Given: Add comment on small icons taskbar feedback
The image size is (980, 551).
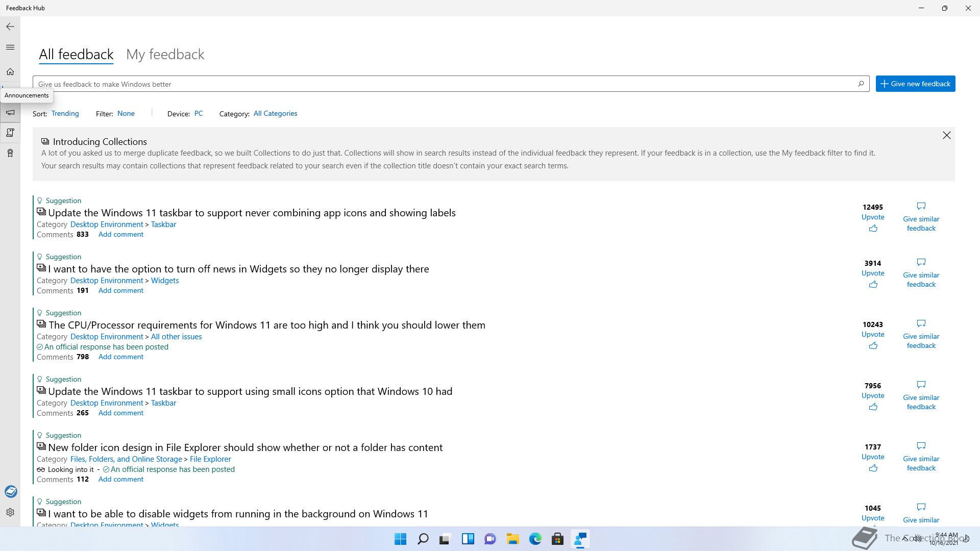Looking at the screenshot, I should [x=121, y=413].
